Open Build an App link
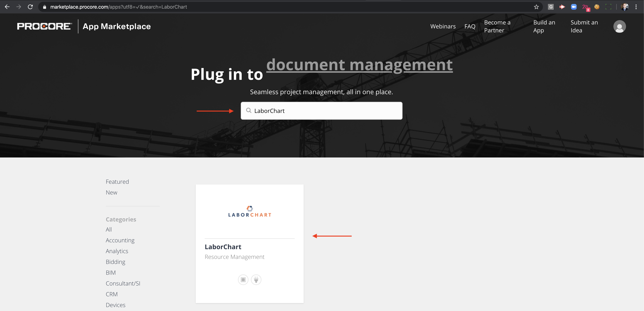The image size is (644, 311). [x=544, y=26]
